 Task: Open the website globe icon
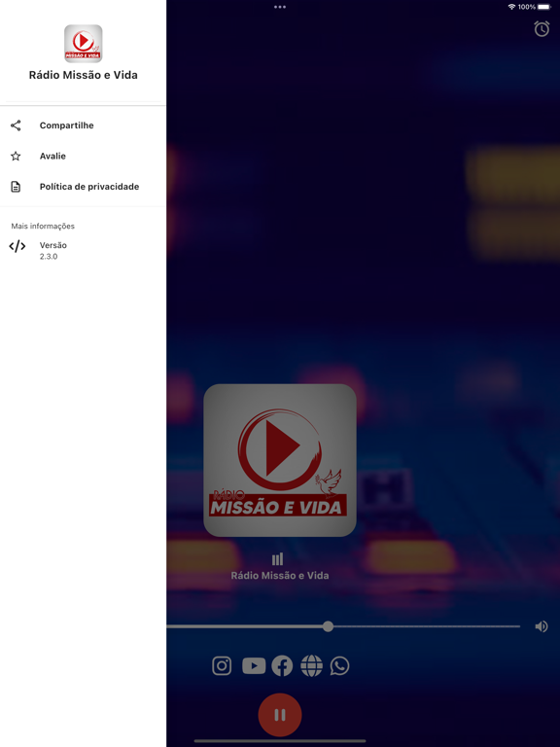click(311, 665)
